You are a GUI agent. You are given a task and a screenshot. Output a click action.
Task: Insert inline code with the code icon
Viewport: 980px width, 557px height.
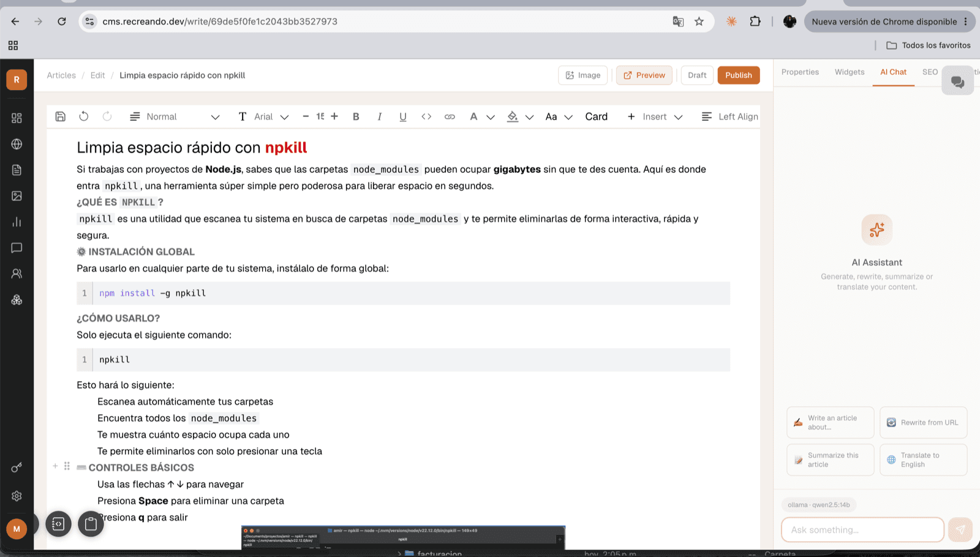click(426, 116)
